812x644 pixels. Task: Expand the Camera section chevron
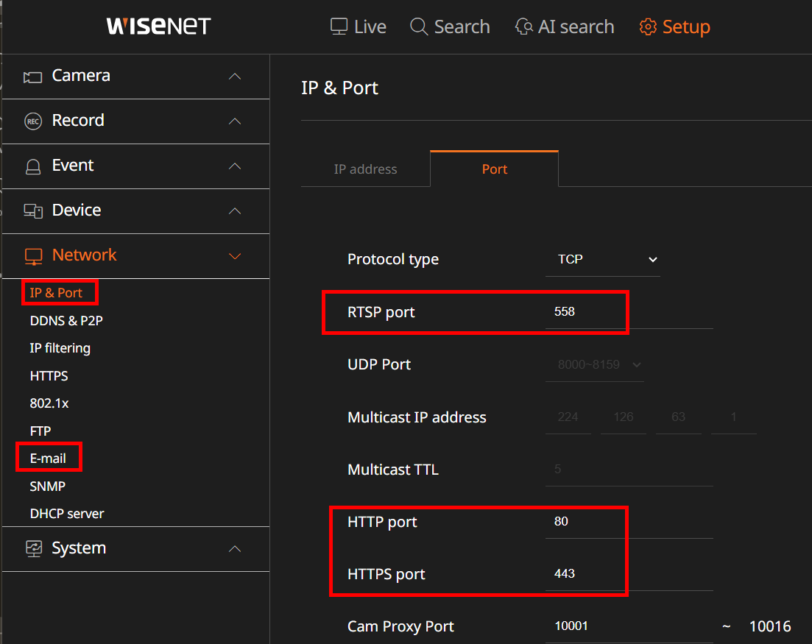[235, 77]
